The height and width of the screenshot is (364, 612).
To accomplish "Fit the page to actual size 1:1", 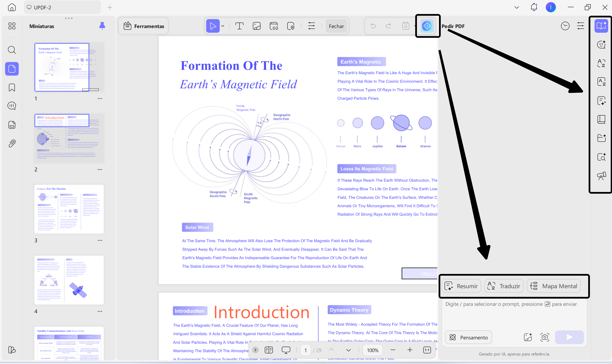I will [x=427, y=350].
